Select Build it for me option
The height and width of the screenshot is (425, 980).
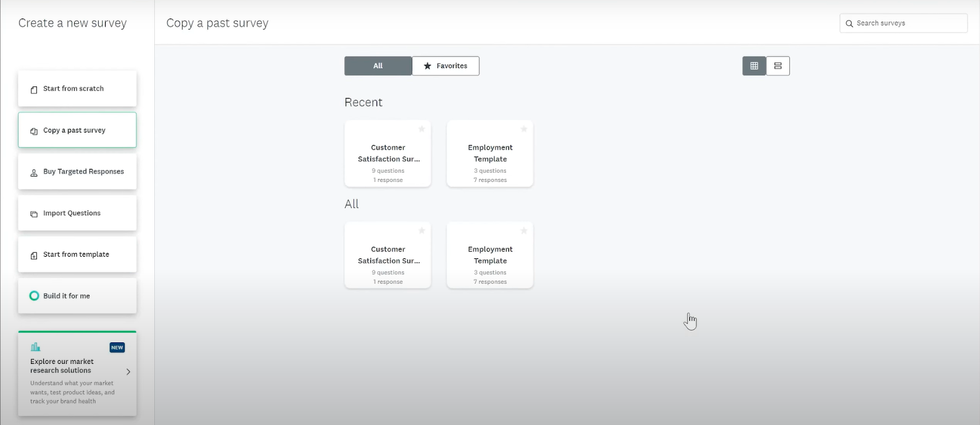click(x=77, y=295)
